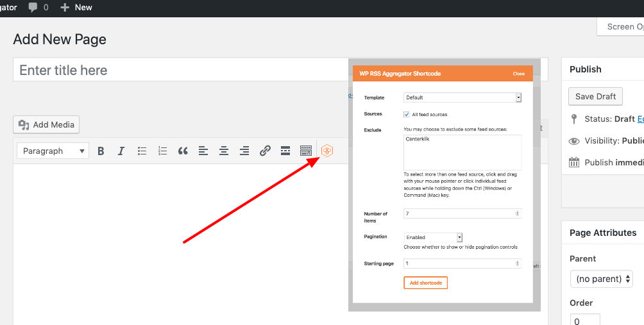Screen dimensions: 644x325
Task: Adjust the Number of items stepper
Action: 518,213
